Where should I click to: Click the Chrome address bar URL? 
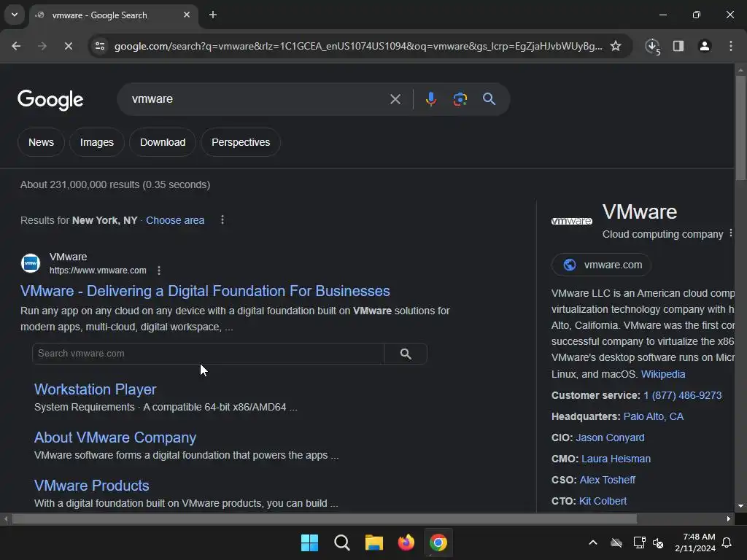pyautogui.click(x=358, y=46)
